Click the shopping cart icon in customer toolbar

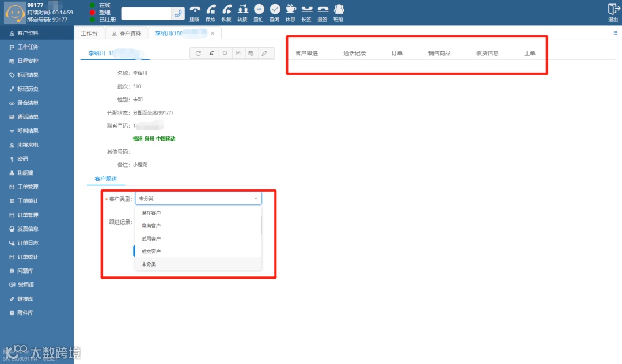[225, 53]
